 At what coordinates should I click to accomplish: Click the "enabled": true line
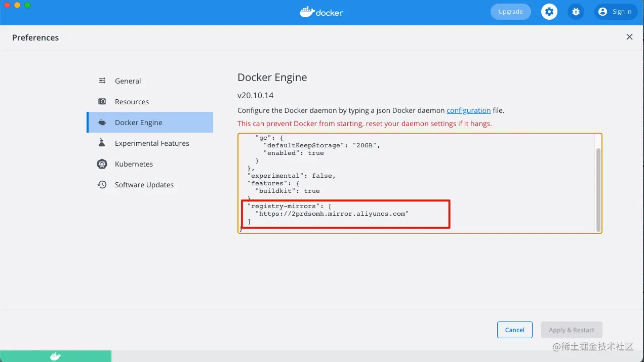point(294,153)
